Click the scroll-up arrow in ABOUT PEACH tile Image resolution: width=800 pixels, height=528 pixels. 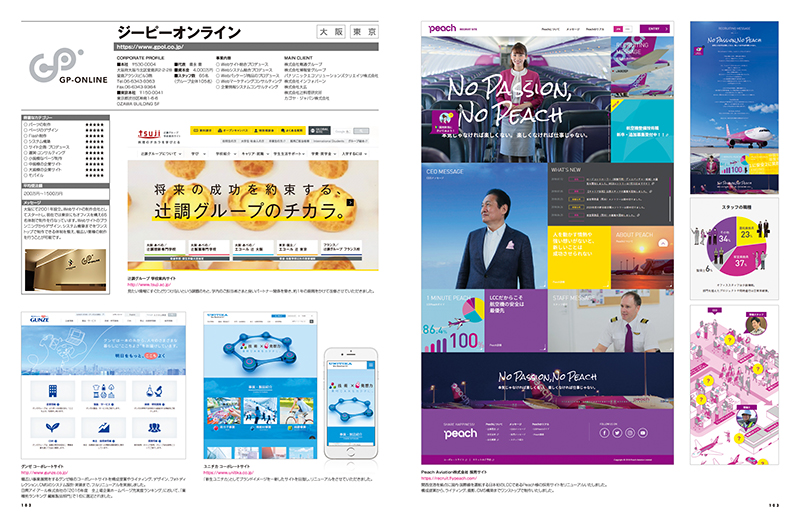click(663, 243)
